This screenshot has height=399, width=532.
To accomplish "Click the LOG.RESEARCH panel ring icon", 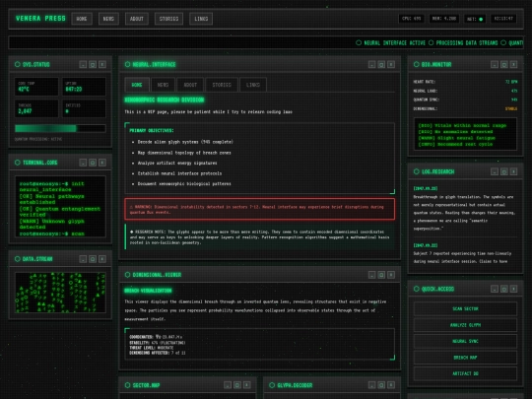I will pos(417,171).
